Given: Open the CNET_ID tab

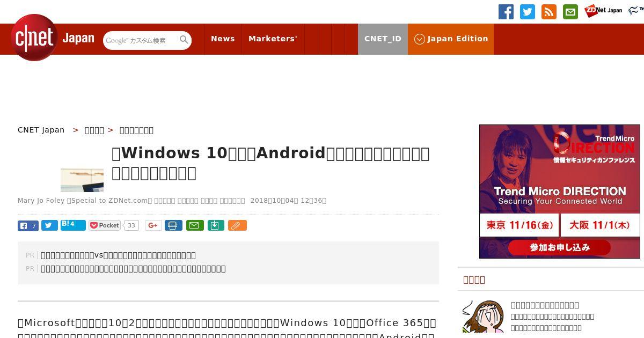Looking at the screenshot, I should pos(383,39).
